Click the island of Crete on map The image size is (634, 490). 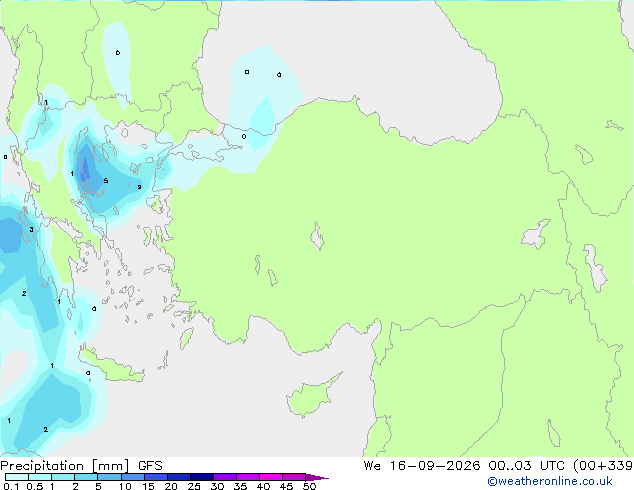coord(111,366)
